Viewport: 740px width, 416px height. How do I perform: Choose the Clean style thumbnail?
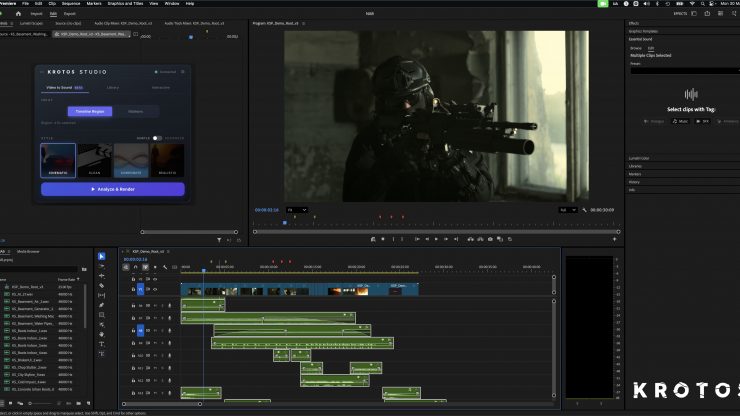[x=94, y=161]
